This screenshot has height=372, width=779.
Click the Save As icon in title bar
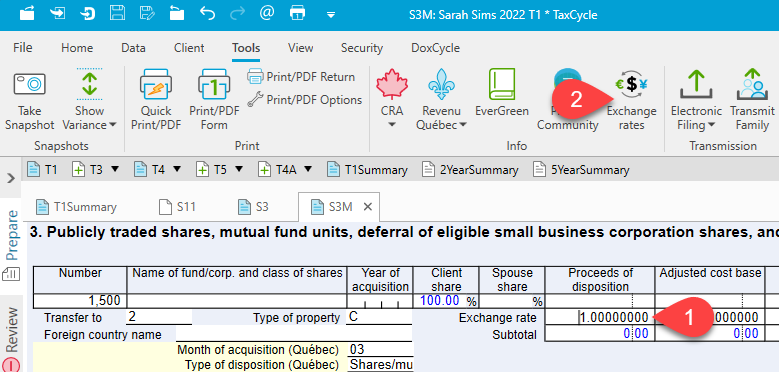(x=147, y=13)
